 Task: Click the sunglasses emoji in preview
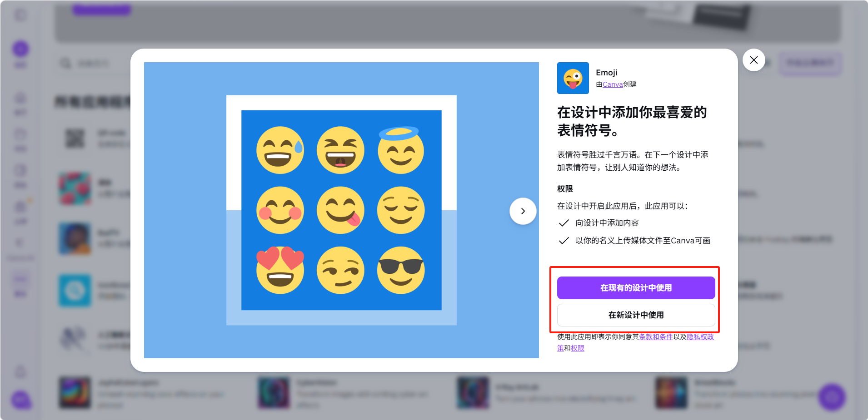[x=400, y=270]
